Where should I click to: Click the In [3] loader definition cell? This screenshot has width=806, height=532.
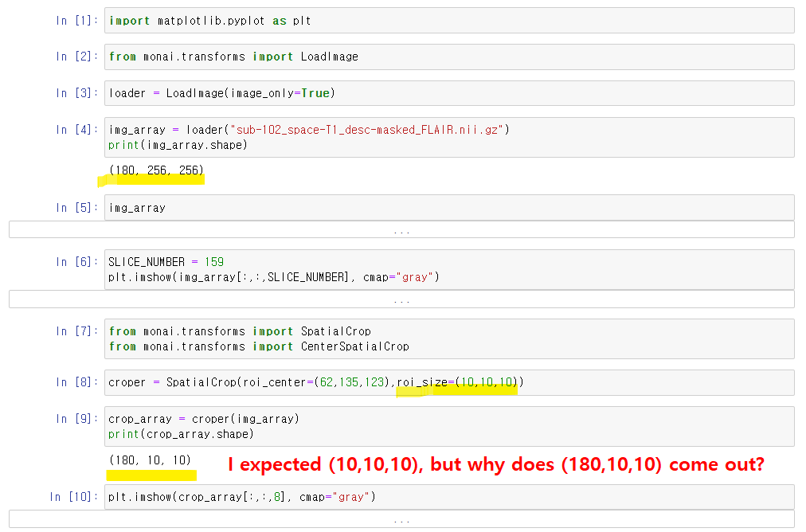point(449,93)
